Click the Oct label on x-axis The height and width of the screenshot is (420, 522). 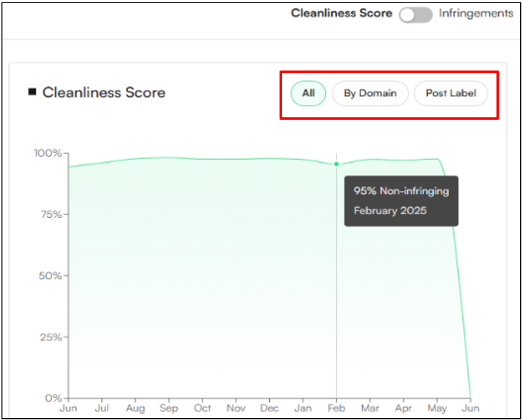[x=202, y=408]
